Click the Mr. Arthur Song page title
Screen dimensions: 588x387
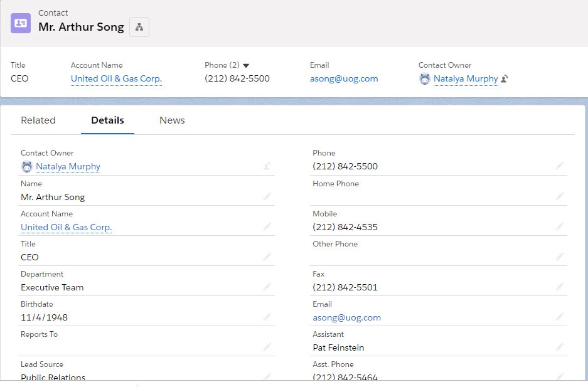[x=82, y=27]
